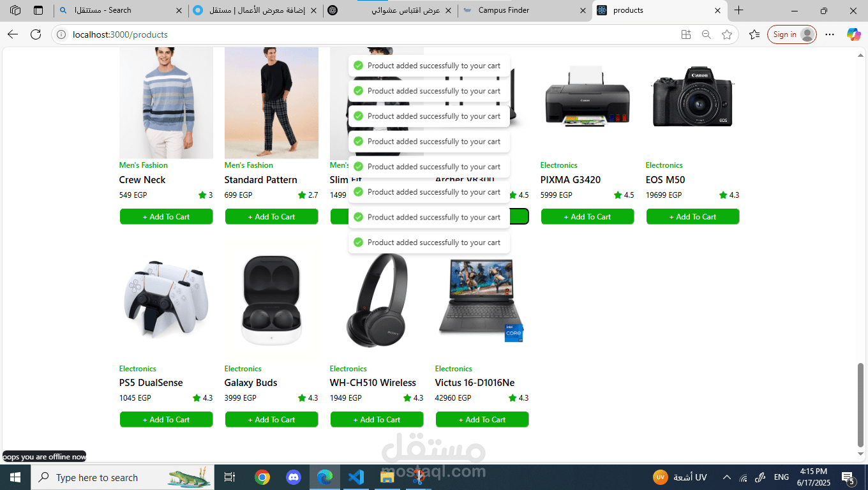This screenshot has width=868, height=490.
Task: Open the favorites list icon
Action: [754, 34]
